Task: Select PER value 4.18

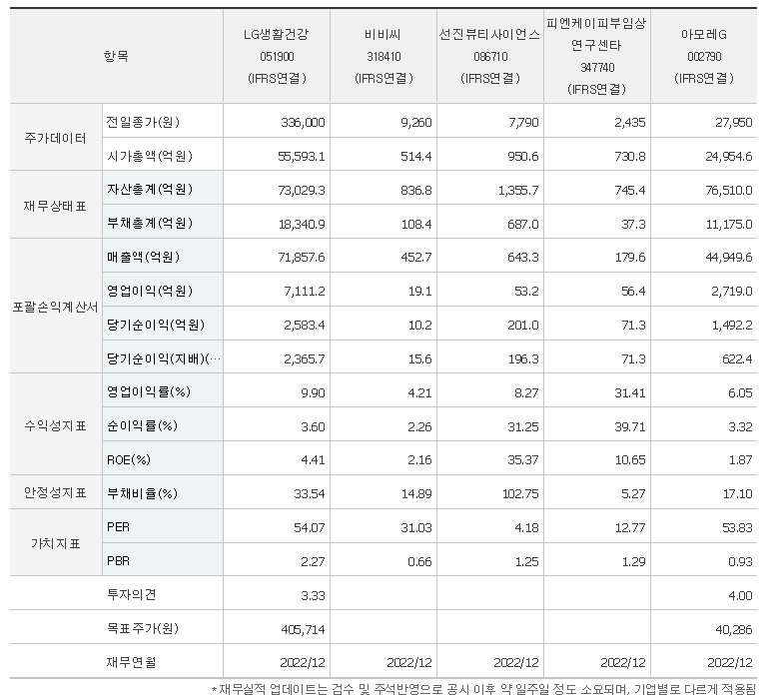Action: [527, 527]
